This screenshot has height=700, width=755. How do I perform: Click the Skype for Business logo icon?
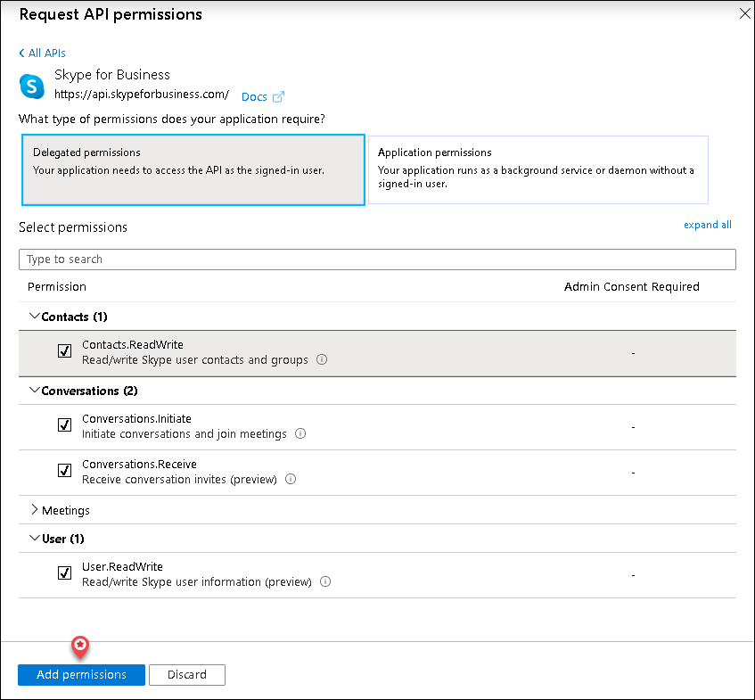pyautogui.click(x=32, y=86)
